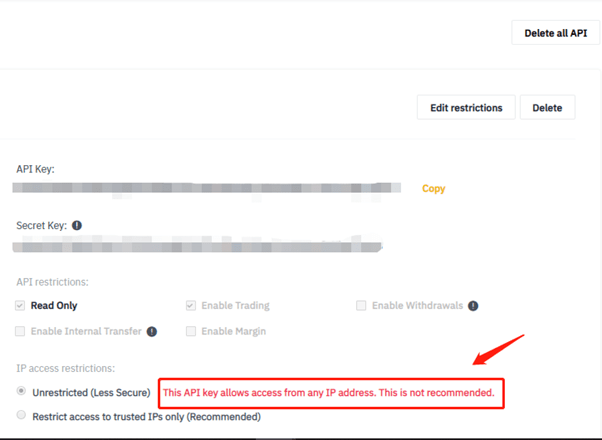Click the API restrictions heading
Screen dimensions: 602x440
(52, 282)
